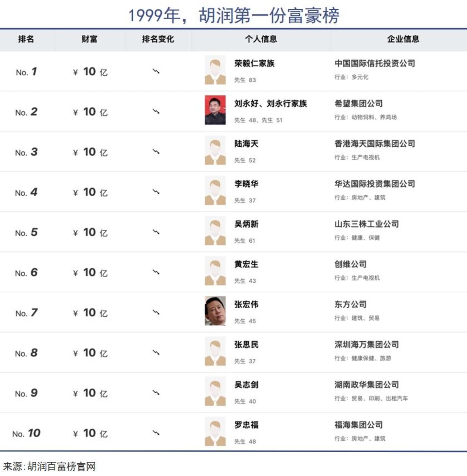The width and height of the screenshot is (467, 476).
Task: Click the name 张思民
Action: 246,345
